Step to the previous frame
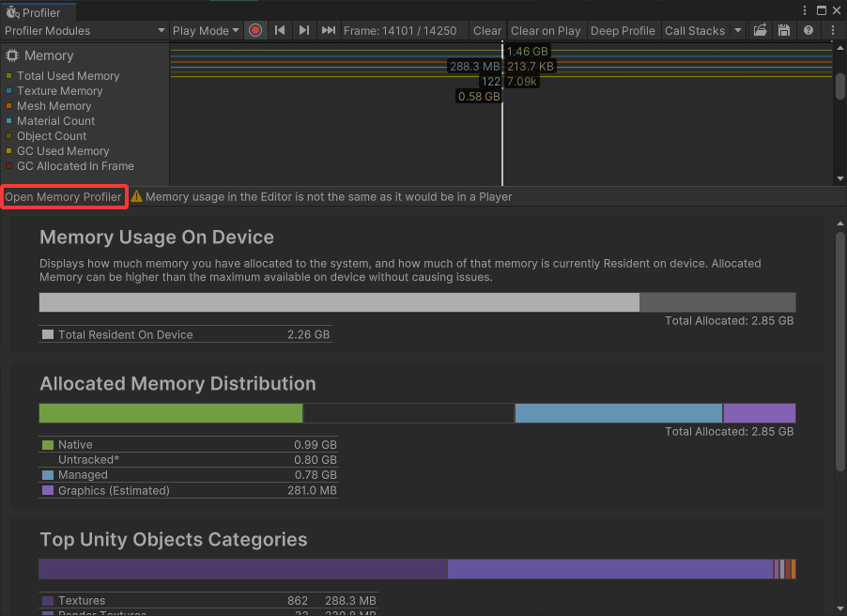 pyautogui.click(x=280, y=30)
